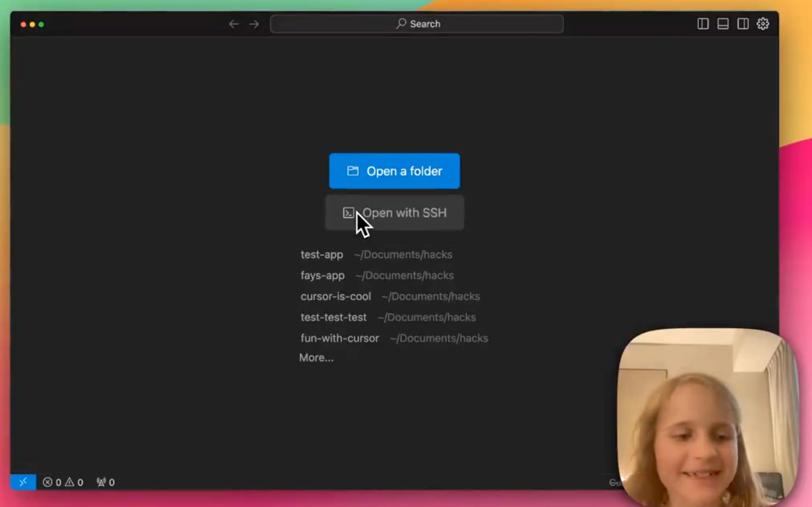Open the test-app recent project
Screen dimensions: 812x507
(321, 255)
